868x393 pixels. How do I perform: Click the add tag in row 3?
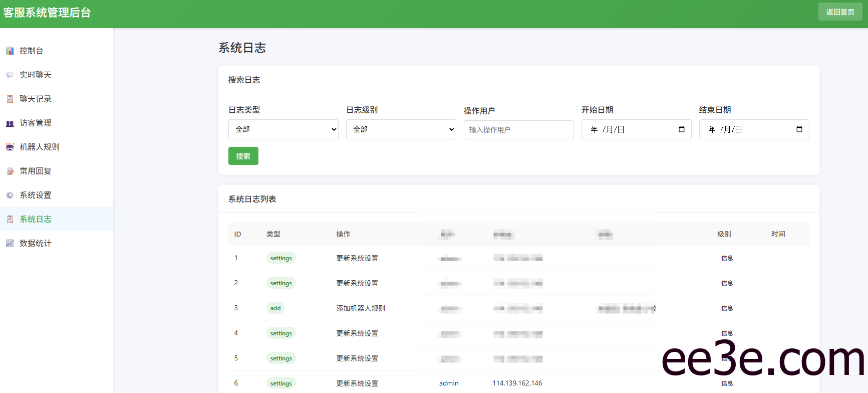pos(275,308)
